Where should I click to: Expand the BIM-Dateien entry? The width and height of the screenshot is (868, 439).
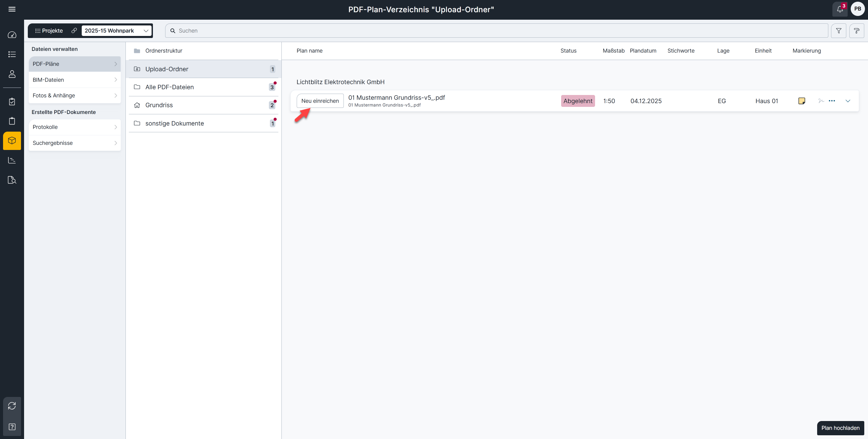coord(75,80)
